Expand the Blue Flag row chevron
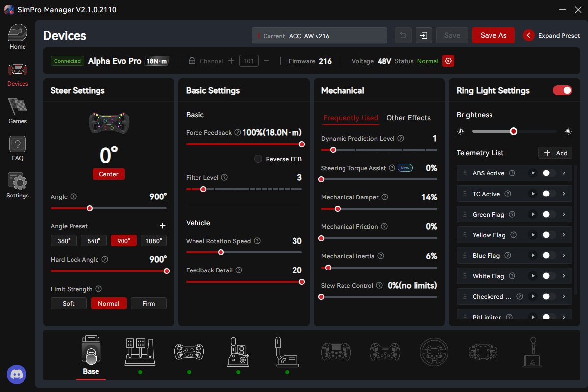 [564, 255]
